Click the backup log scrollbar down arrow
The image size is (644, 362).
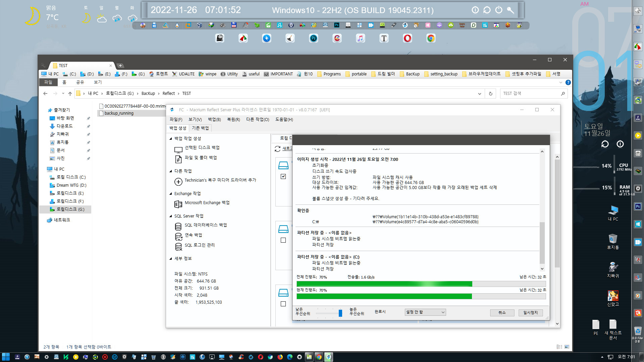[542, 269]
